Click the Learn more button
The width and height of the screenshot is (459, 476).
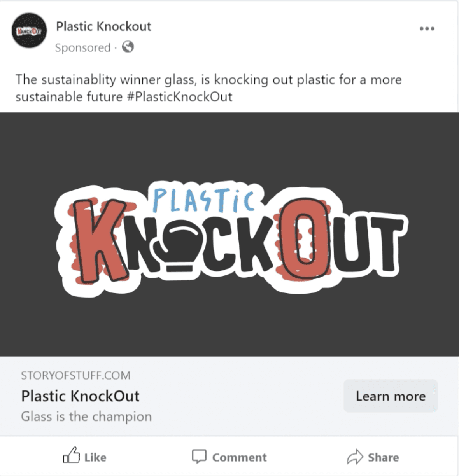pos(391,396)
